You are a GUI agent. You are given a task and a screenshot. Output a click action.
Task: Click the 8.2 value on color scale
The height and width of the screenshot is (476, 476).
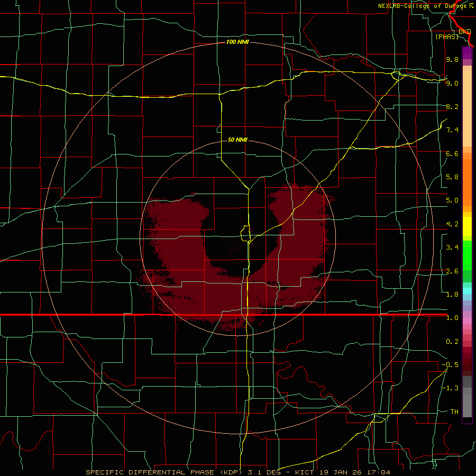(x=452, y=106)
